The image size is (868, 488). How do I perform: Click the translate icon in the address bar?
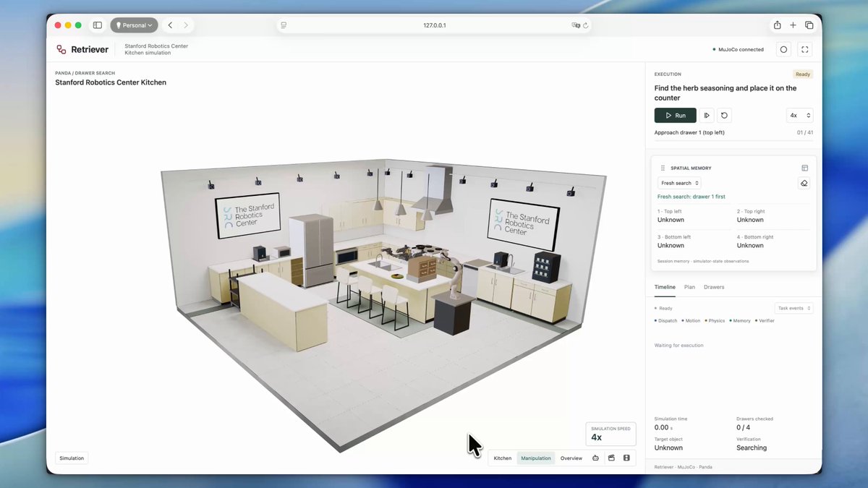point(576,25)
